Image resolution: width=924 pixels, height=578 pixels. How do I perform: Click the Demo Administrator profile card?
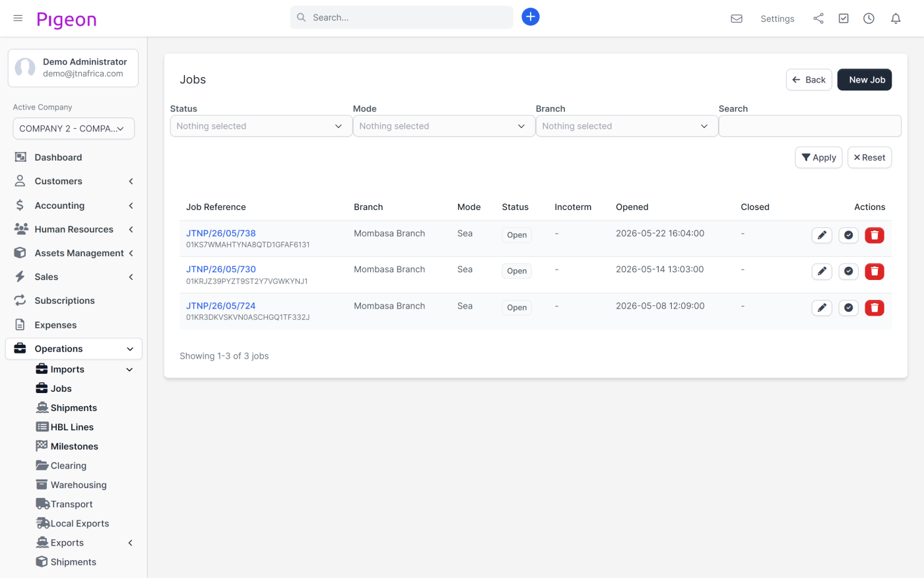pos(73,68)
